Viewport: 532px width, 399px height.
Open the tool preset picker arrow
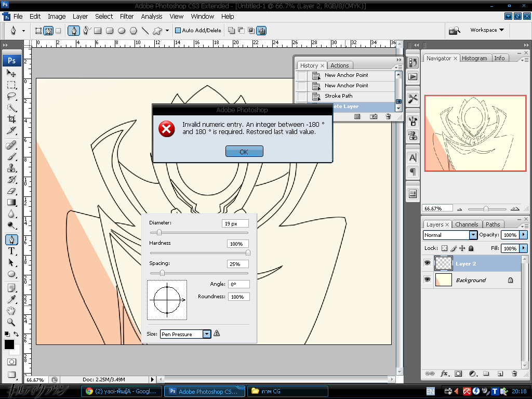click(x=23, y=31)
